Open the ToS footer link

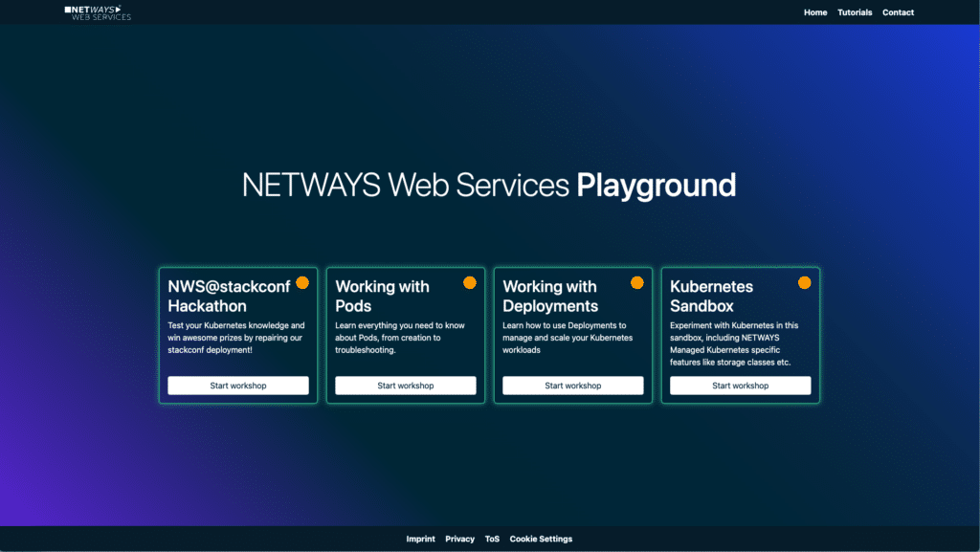492,539
